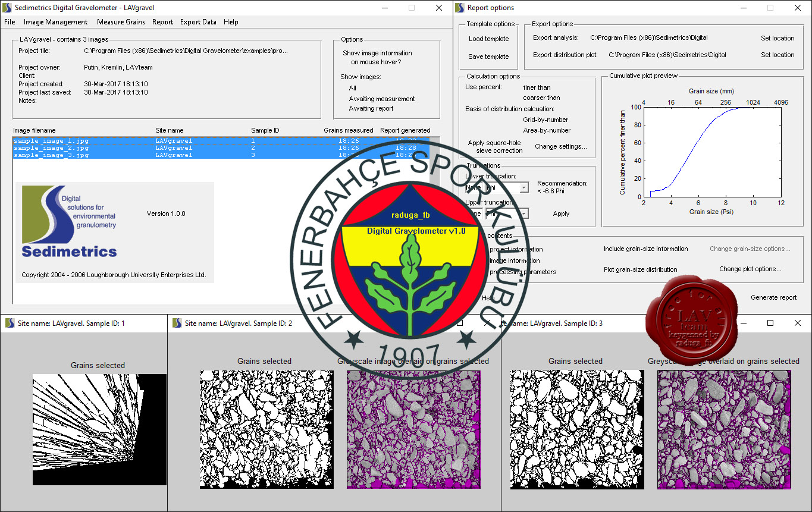812x512 pixels.
Task: Open the Report menu
Action: (162, 22)
